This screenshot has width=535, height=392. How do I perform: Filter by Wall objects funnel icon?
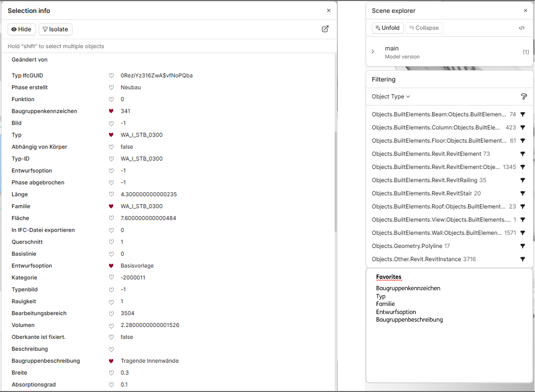[x=523, y=233]
